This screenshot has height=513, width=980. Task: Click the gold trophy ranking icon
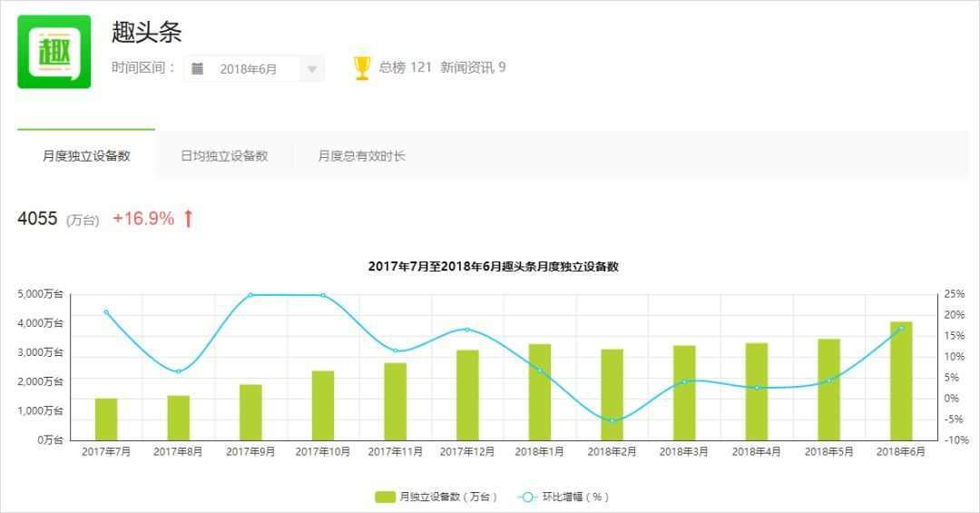click(x=362, y=68)
